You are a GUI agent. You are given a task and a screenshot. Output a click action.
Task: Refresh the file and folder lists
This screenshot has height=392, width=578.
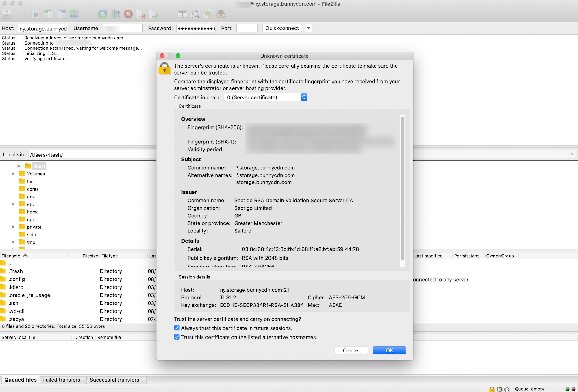click(x=103, y=14)
